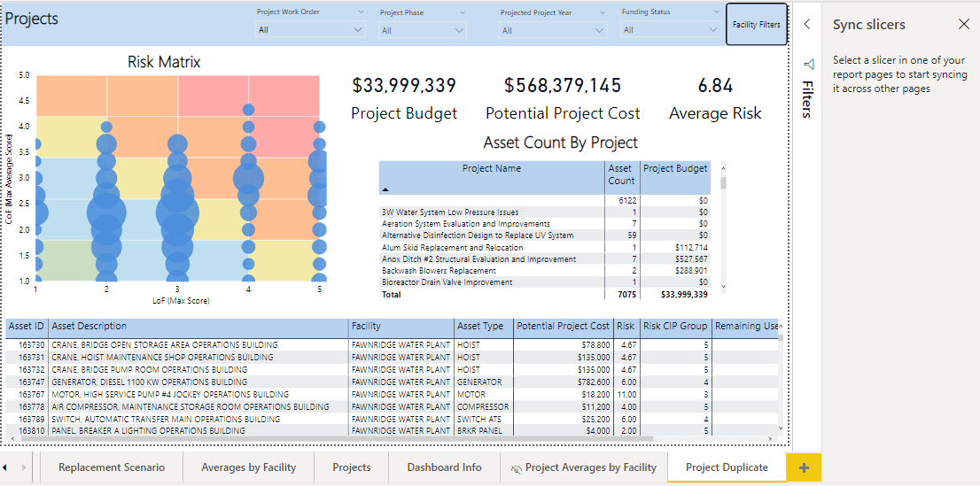Select asset 163730 crane bridge row

pyautogui.click(x=392, y=345)
